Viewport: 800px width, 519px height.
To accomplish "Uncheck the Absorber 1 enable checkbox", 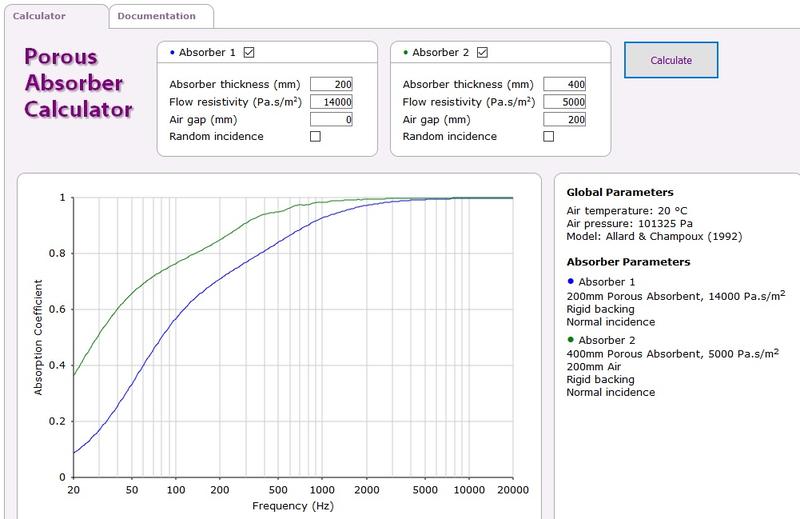I will point(249,53).
